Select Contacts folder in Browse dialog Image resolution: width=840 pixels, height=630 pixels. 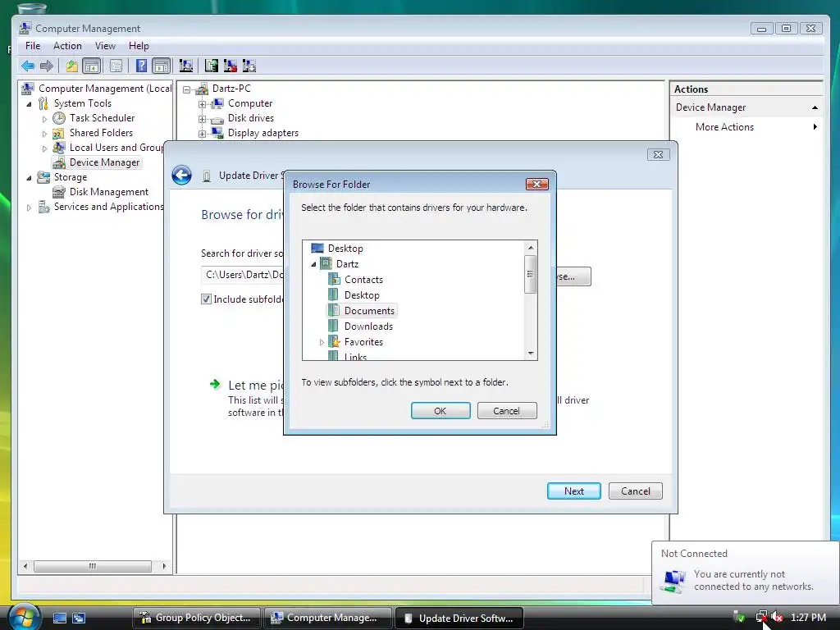pyautogui.click(x=363, y=280)
